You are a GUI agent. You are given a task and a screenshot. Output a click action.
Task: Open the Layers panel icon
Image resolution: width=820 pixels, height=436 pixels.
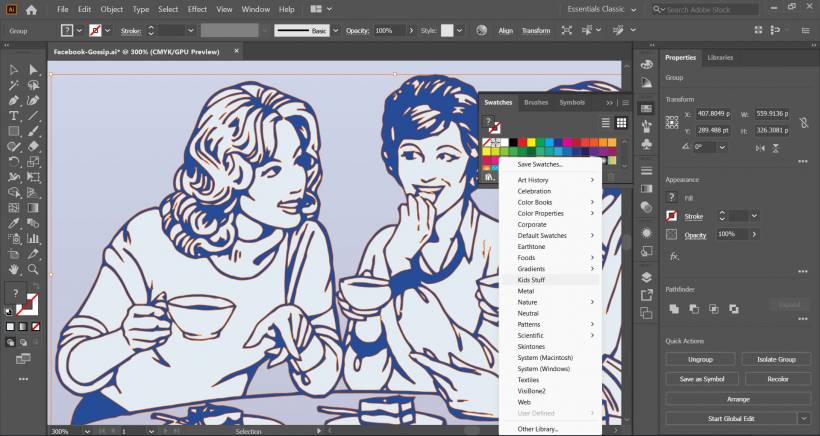[646, 277]
